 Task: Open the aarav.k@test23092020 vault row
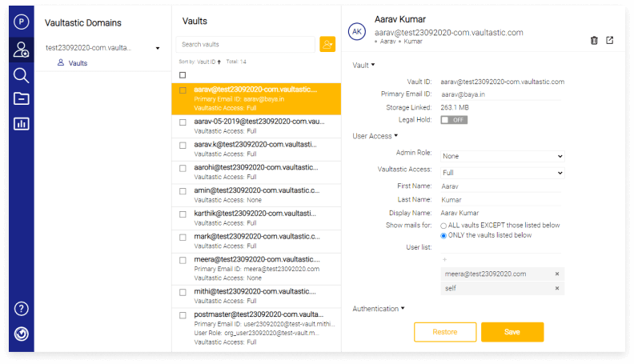tap(256, 150)
